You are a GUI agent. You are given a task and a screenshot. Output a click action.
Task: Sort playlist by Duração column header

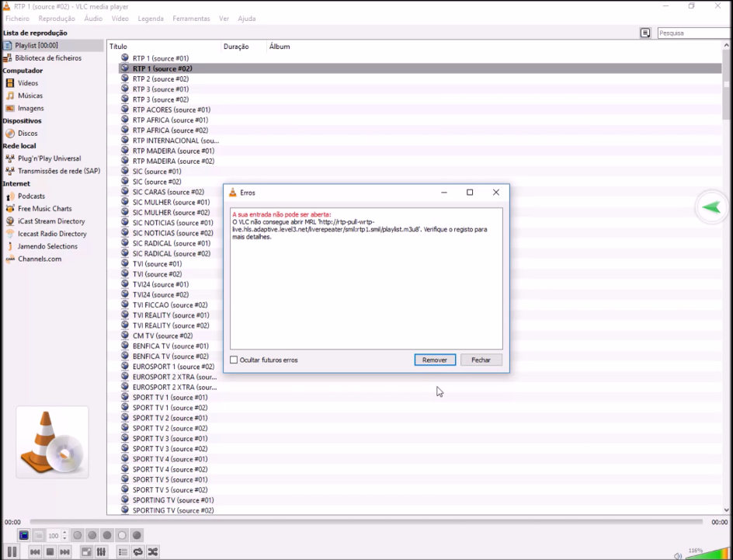click(x=244, y=47)
